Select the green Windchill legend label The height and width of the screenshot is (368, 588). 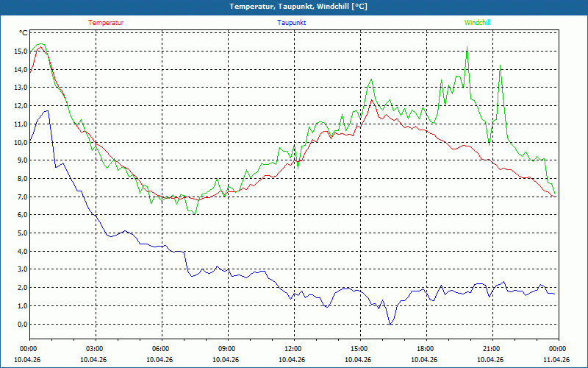(477, 23)
